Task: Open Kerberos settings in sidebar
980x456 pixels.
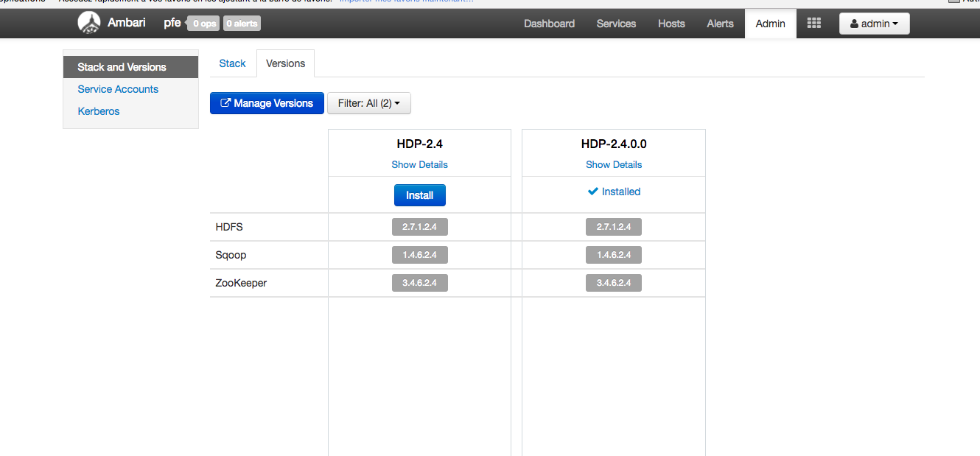Action: click(x=99, y=111)
